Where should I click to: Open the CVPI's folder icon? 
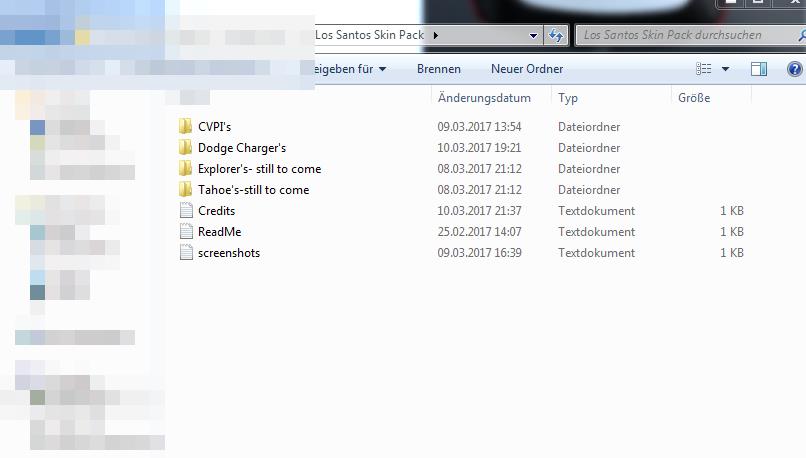click(x=186, y=126)
